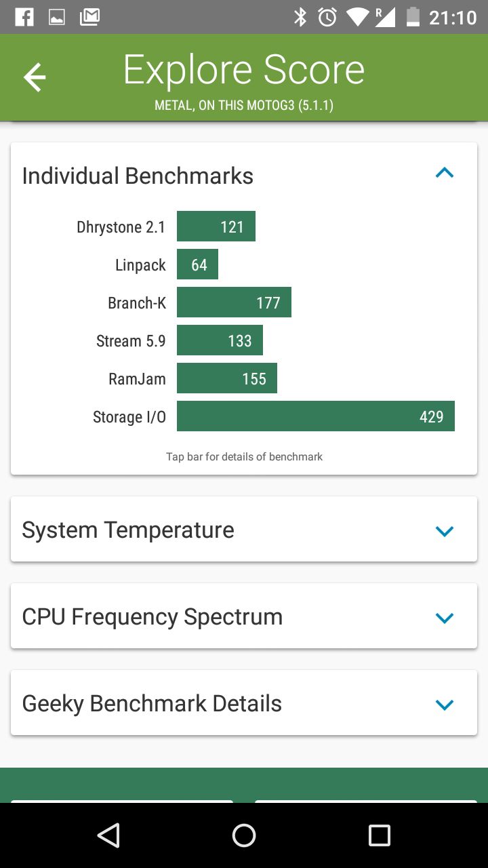
Task: Collapse the Individual Benchmarks section
Action: coord(445,174)
